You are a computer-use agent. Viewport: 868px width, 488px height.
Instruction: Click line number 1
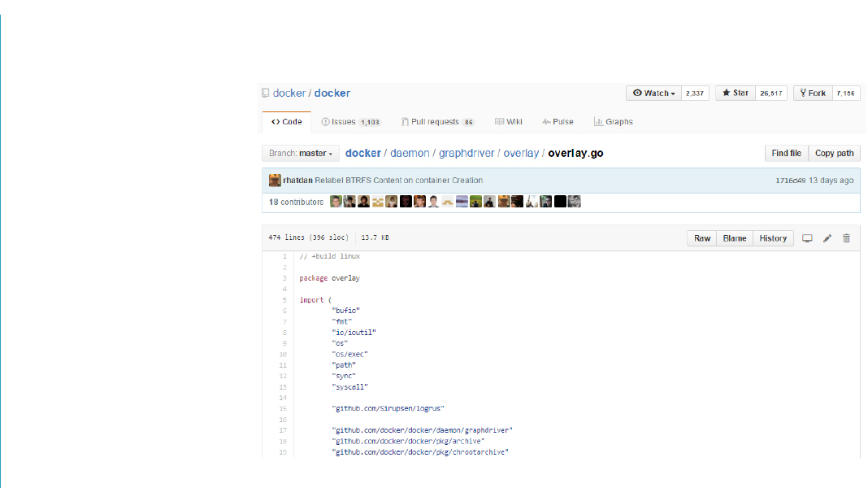pyautogui.click(x=284, y=256)
